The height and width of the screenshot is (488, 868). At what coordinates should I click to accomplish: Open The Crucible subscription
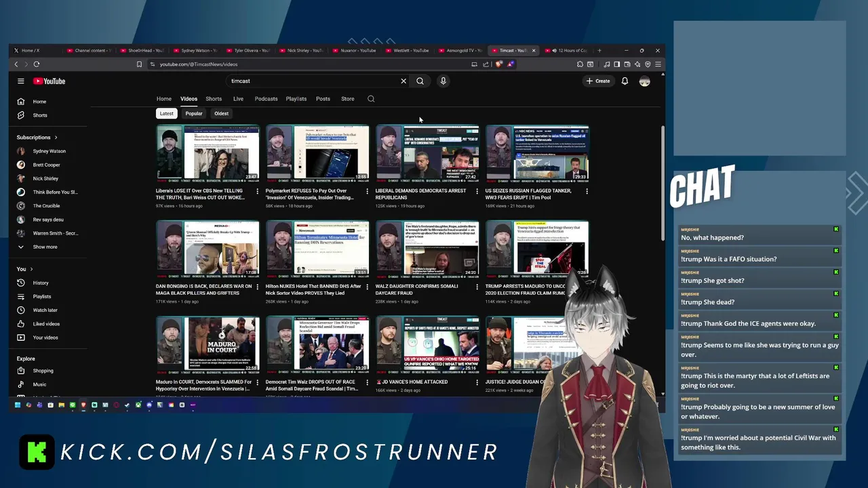coord(51,206)
